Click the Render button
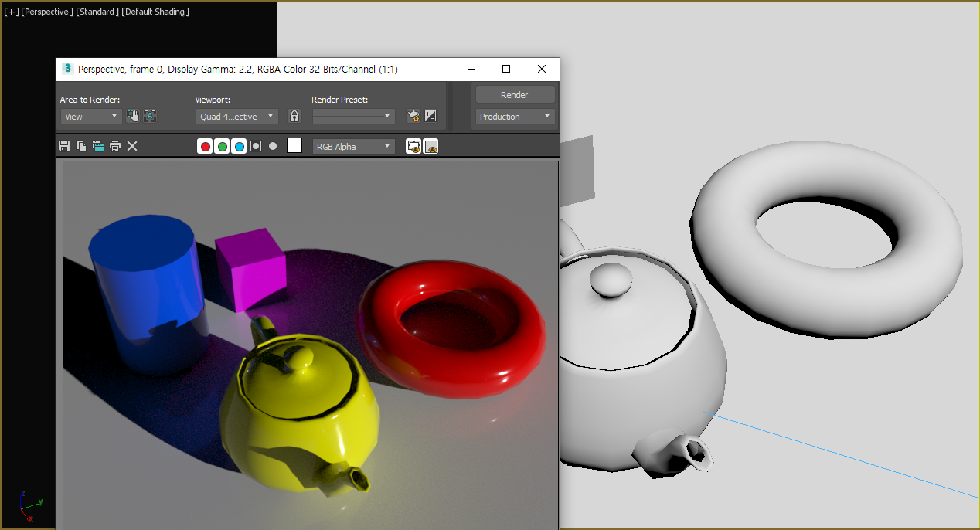980x530 pixels. (516, 95)
